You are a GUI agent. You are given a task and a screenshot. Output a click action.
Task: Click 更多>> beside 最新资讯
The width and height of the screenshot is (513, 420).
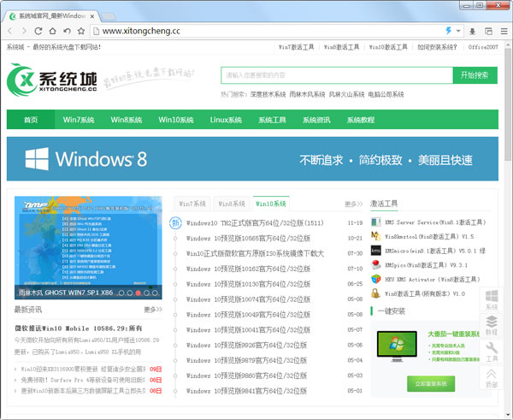[x=153, y=310]
